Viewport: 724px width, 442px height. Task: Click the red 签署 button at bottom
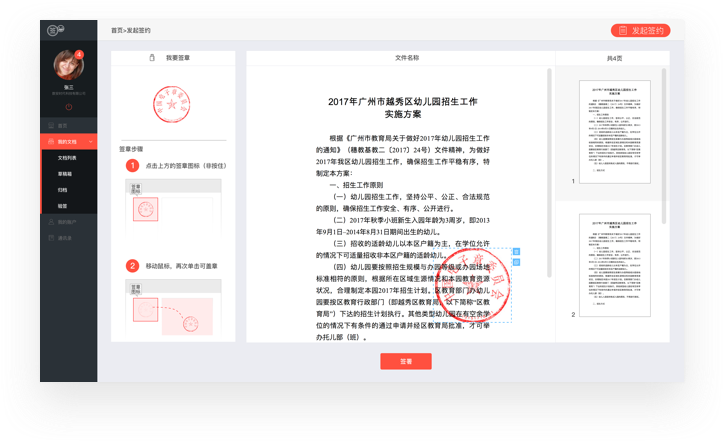(x=401, y=361)
